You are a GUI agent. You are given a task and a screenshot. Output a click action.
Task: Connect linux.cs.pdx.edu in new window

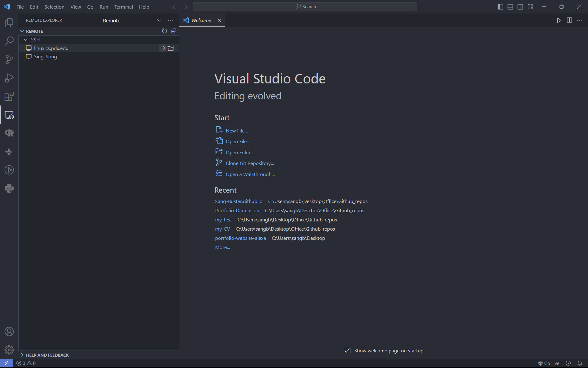tap(171, 48)
